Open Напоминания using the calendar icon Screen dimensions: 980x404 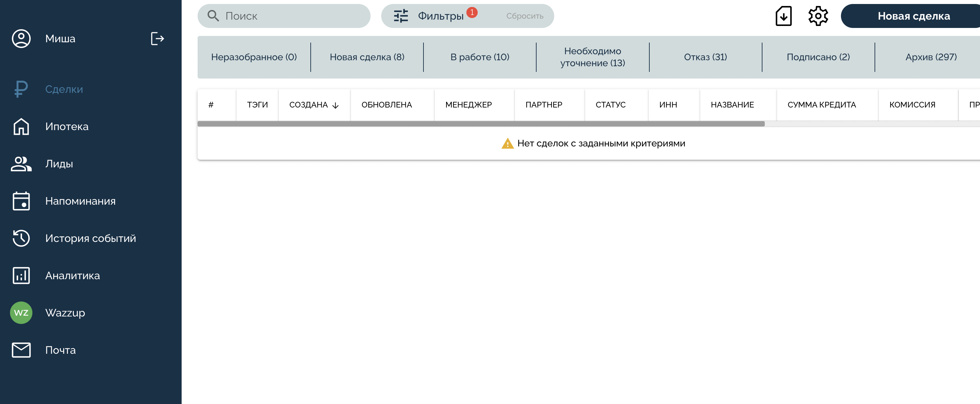(x=80, y=201)
